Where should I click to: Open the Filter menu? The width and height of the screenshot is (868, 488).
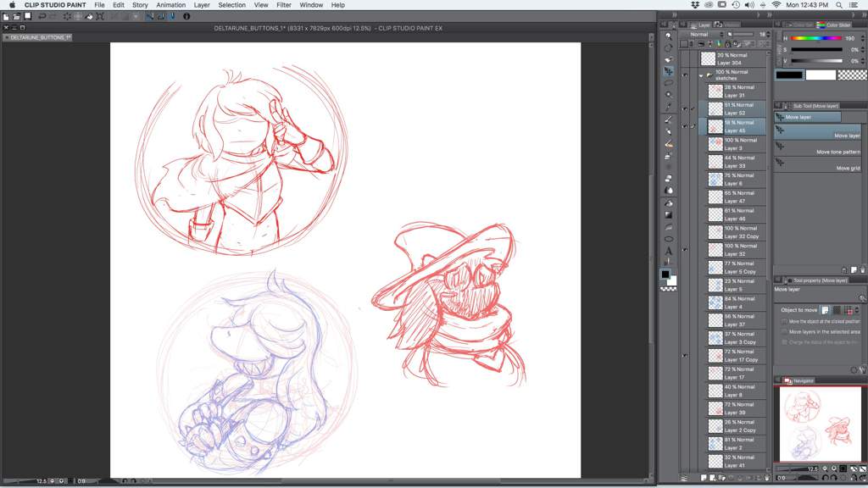284,5
